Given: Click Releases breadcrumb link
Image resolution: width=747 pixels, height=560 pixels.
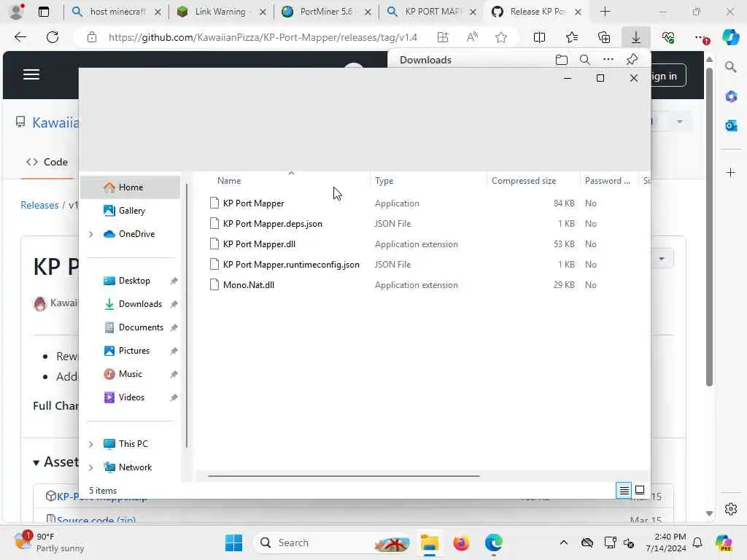Looking at the screenshot, I should (x=39, y=205).
